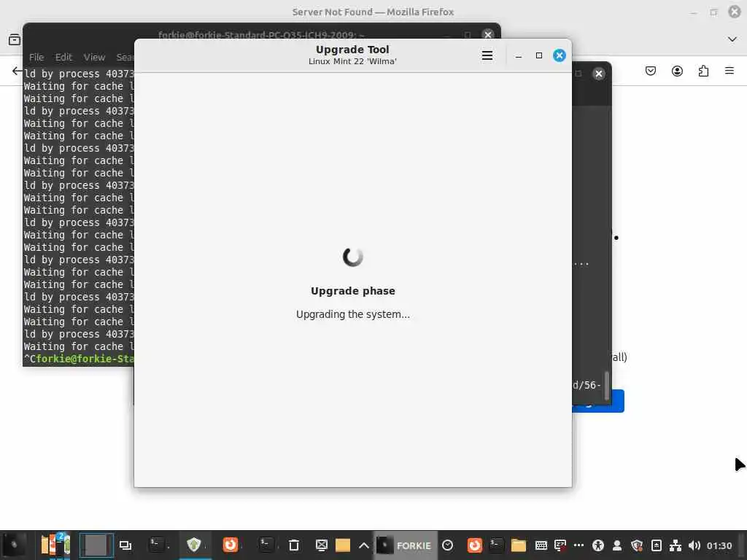747x560 pixels.
Task: Open the user tray icon
Action: pos(617,545)
